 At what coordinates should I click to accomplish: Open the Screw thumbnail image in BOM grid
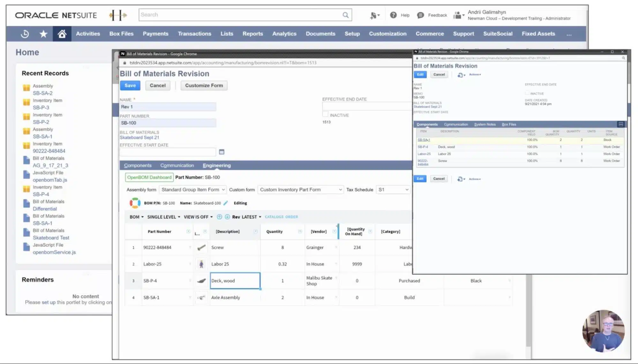(x=201, y=247)
